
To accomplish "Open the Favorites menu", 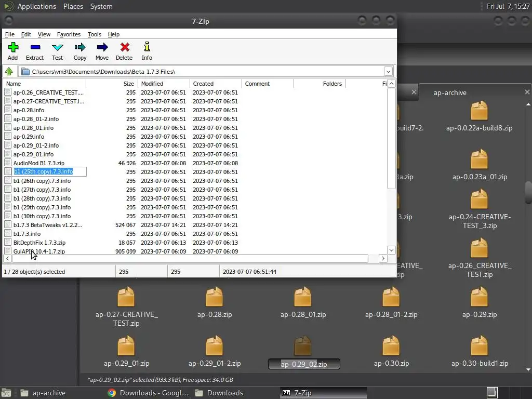I will [69, 34].
